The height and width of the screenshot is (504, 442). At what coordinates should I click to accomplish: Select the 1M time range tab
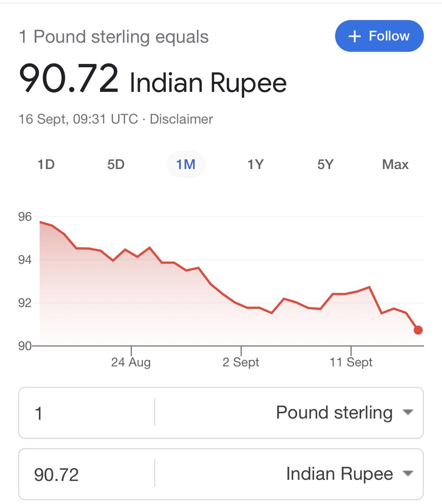185,164
